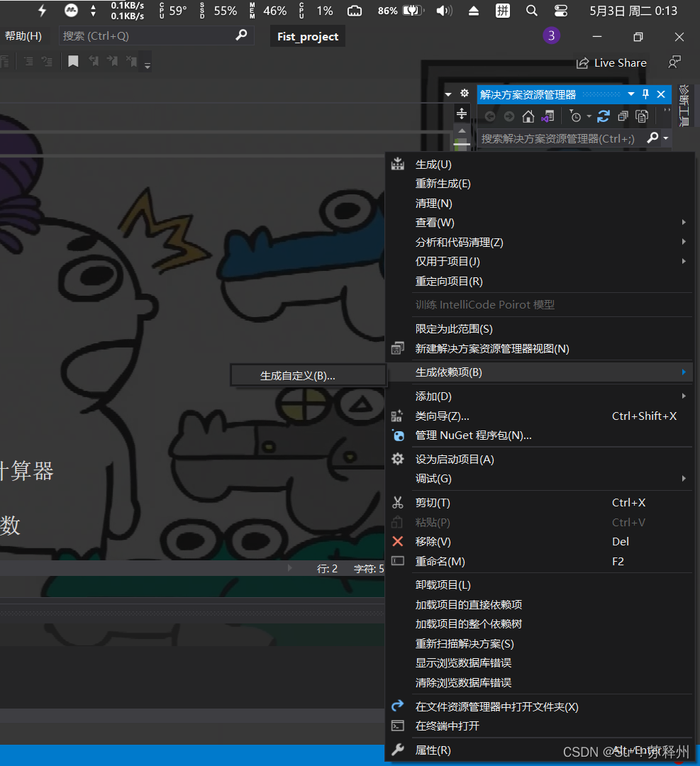Click the send feedback person icon
The width and height of the screenshot is (700, 766).
click(674, 62)
